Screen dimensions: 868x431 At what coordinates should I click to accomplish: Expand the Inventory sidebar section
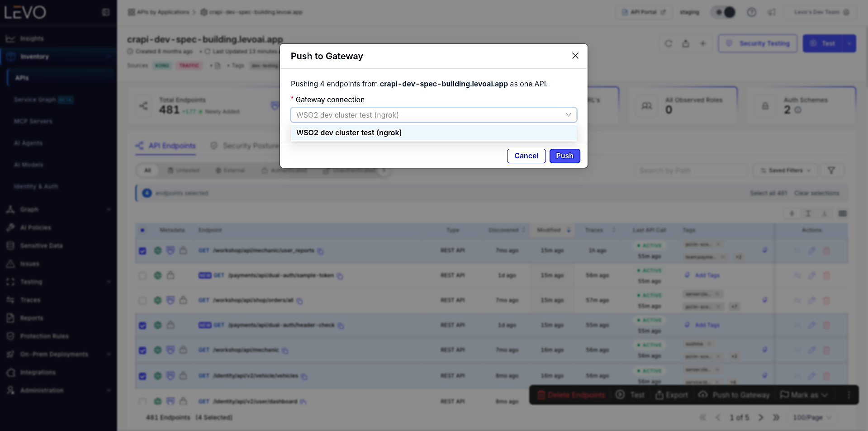tap(58, 57)
